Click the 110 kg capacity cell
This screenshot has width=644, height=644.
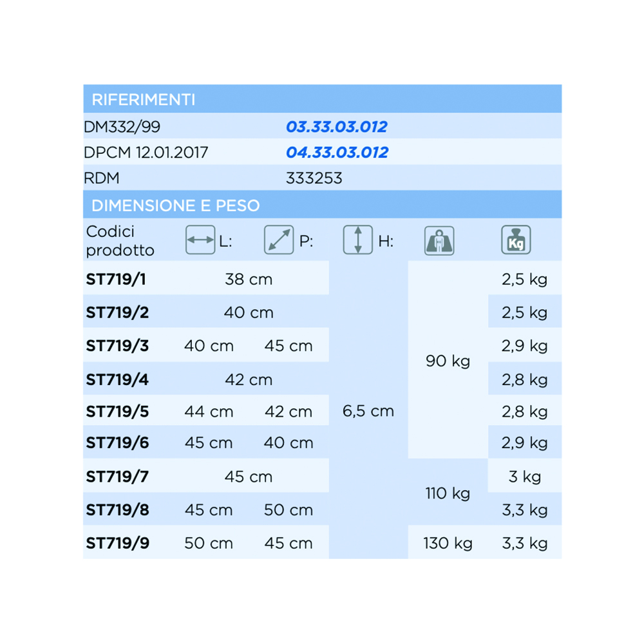click(x=448, y=494)
